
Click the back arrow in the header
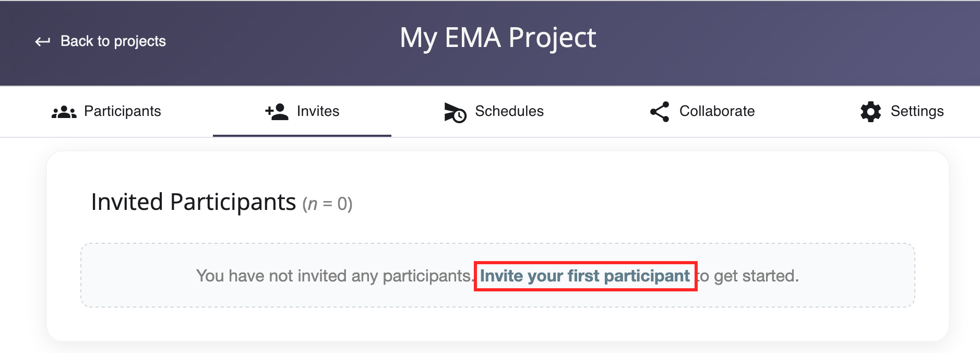(42, 40)
